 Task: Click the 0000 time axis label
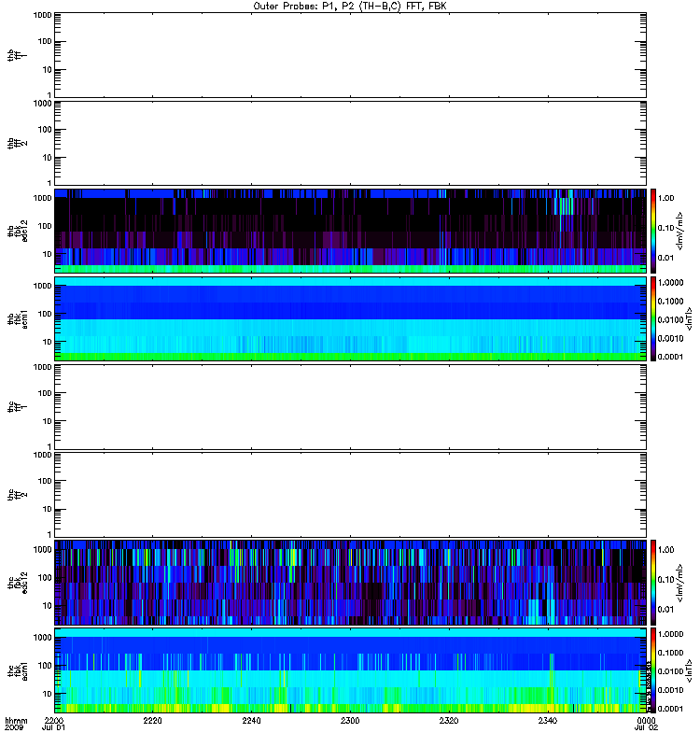(646, 721)
